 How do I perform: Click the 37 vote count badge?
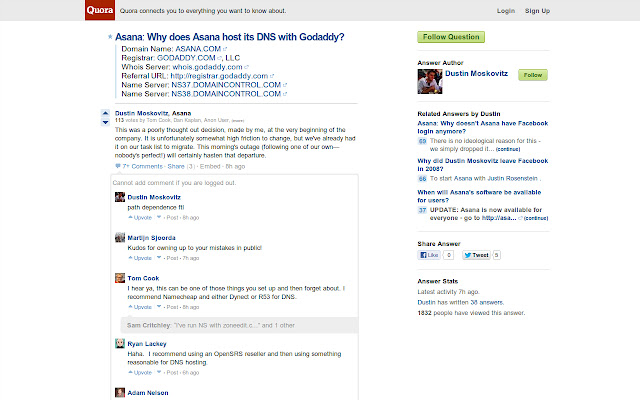[422, 210]
